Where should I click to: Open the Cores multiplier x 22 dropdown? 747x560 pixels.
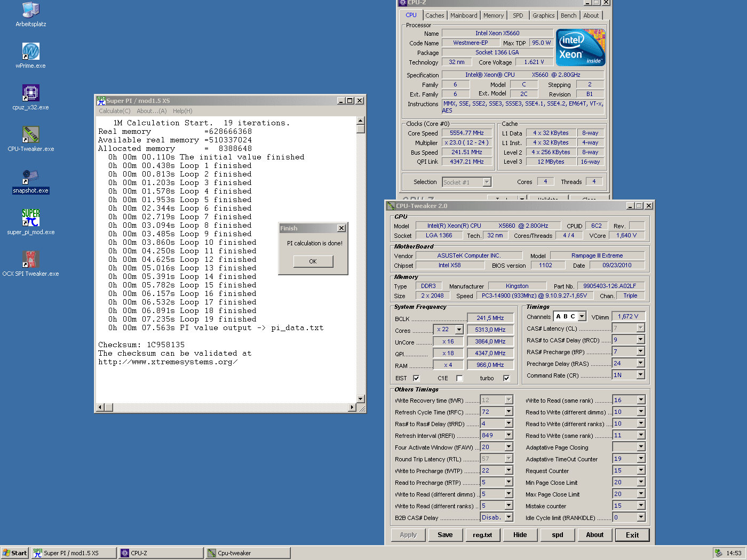pos(459,330)
